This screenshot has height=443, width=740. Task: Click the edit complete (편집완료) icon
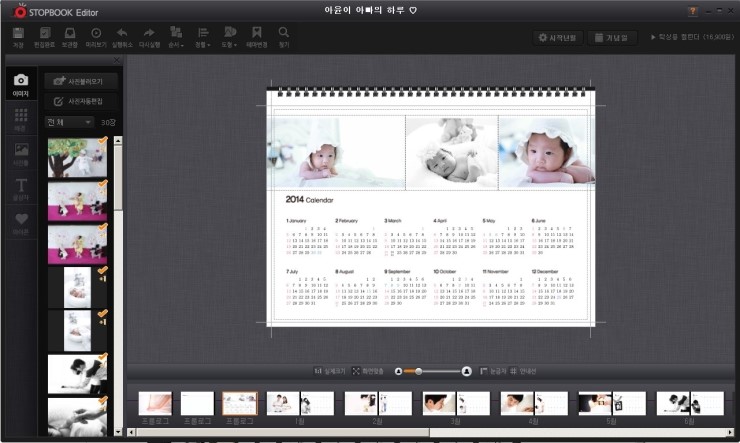[x=44, y=36]
